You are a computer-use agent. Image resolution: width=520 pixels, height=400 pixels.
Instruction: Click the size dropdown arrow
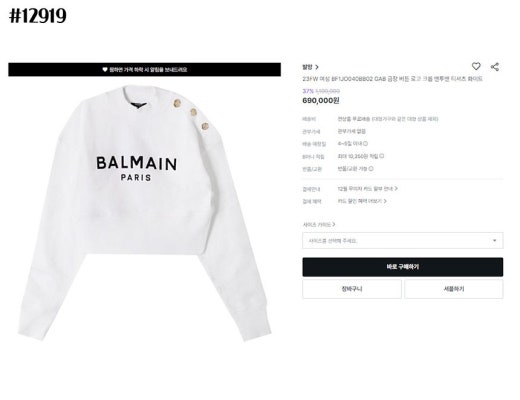coord(495,240)
